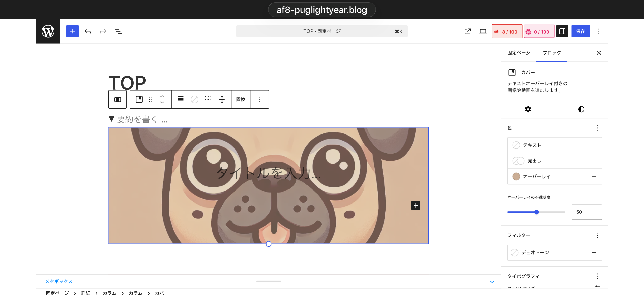This screenshot has height=298, width=644.
Task: Toggle full height for the Cover
Action: [222, 99]
